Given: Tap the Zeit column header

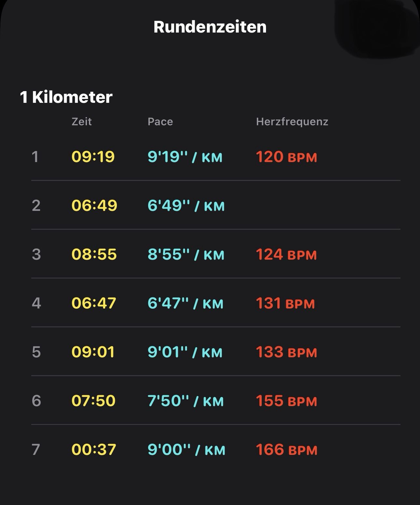Looking at the screenshot, I should point(82,122).
